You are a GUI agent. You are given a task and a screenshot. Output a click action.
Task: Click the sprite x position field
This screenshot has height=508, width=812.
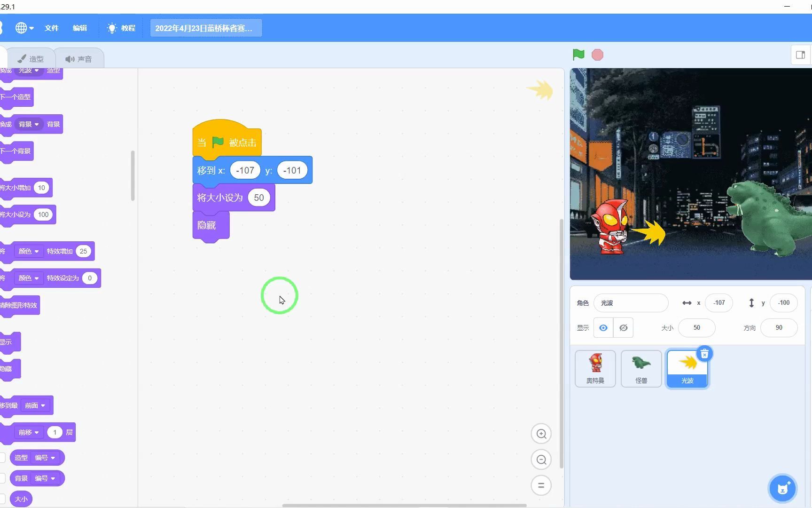click(x=719, y=303)
